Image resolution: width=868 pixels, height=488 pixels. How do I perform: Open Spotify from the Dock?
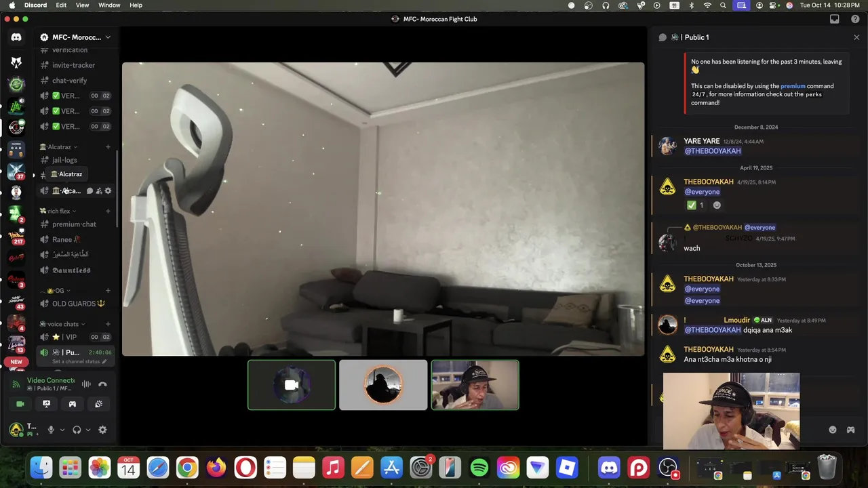(479, 468)
